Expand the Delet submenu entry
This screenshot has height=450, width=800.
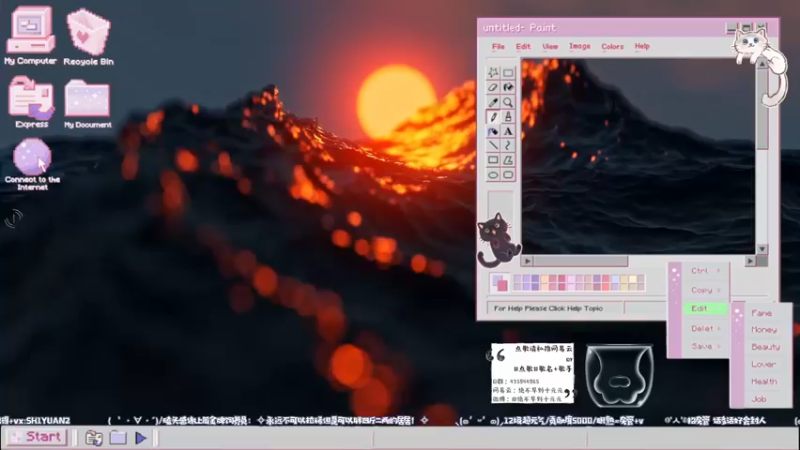705,328
